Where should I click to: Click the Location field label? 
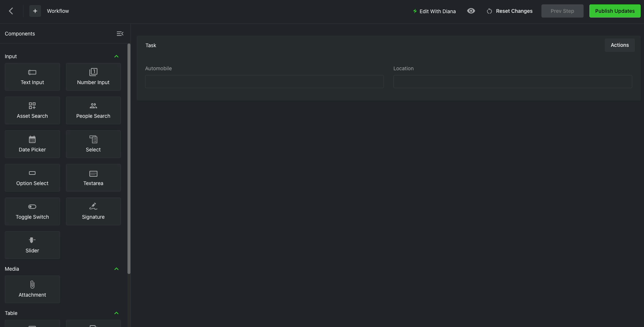coord(403,68)
